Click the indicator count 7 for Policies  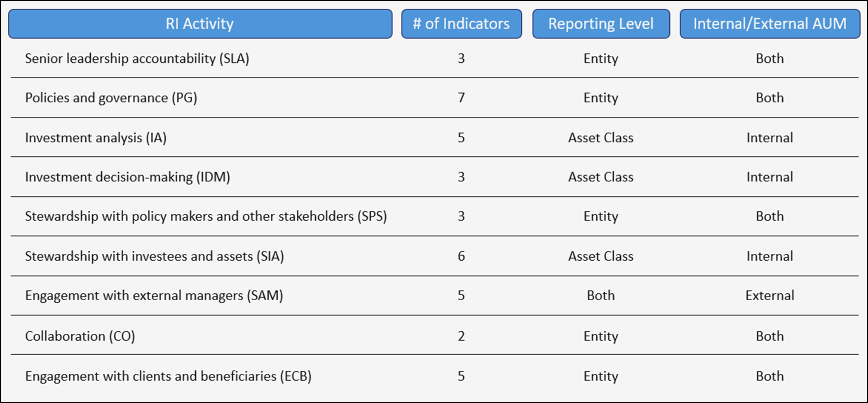pos(461,98)
